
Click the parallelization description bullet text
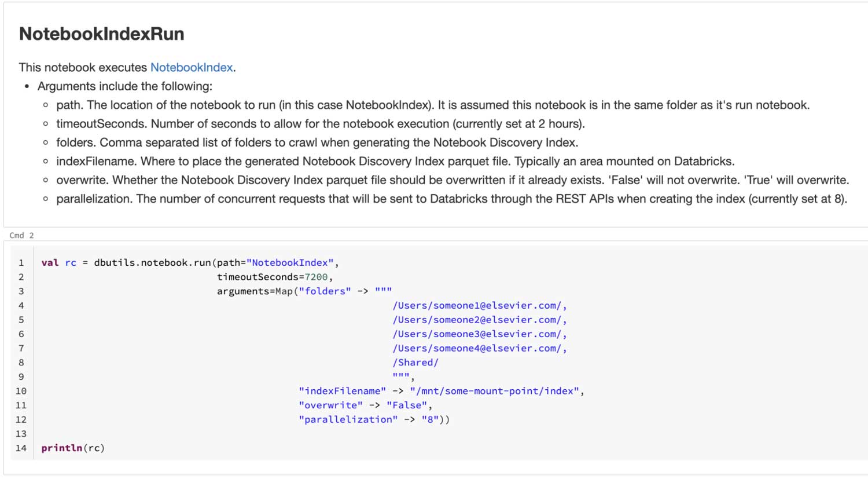point(451,199)
